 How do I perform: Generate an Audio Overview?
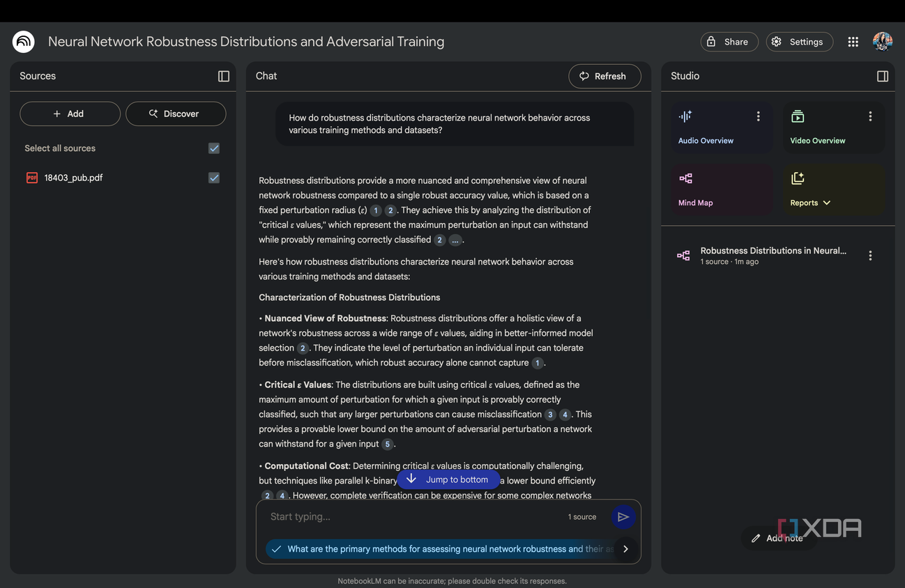[x=722, y=127]
